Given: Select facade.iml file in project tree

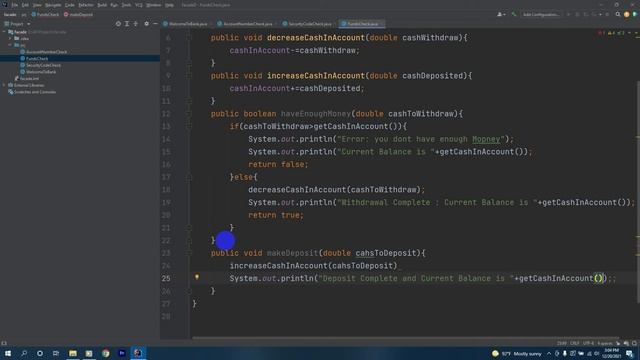Looking at the screenshot, I should pyautogui.click(x=27, y=78).
